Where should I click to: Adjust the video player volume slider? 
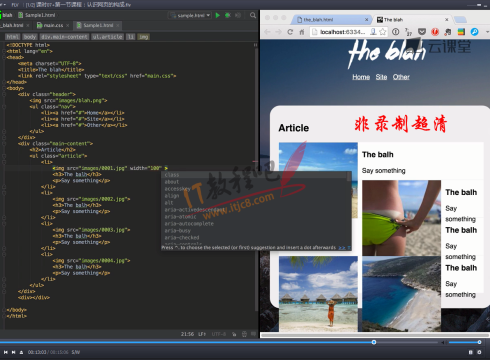click(465, 342)
